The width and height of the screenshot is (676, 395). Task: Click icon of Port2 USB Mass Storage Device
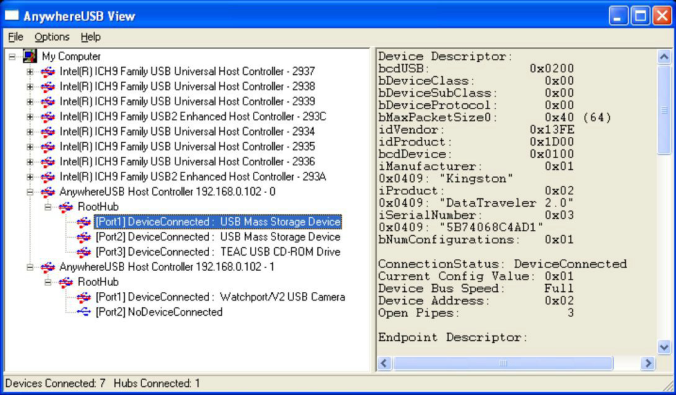[x=84, y=237]
